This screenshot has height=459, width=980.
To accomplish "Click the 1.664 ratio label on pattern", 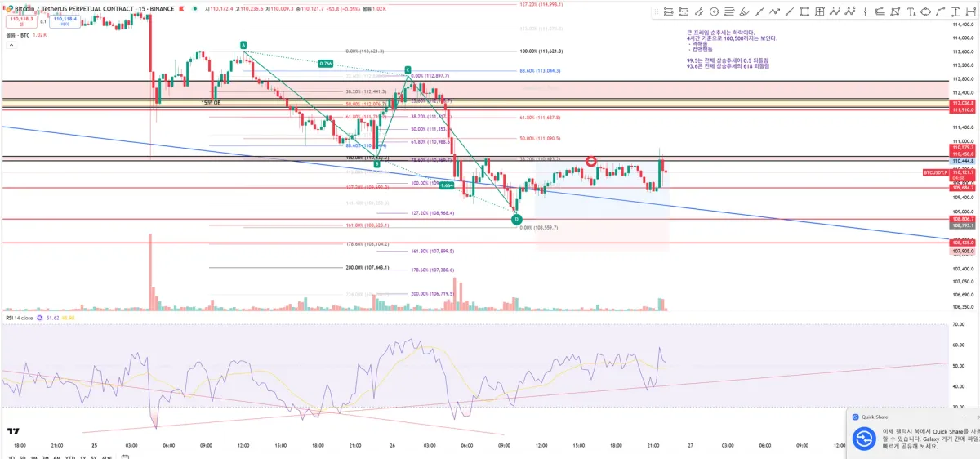I will 447,185.
